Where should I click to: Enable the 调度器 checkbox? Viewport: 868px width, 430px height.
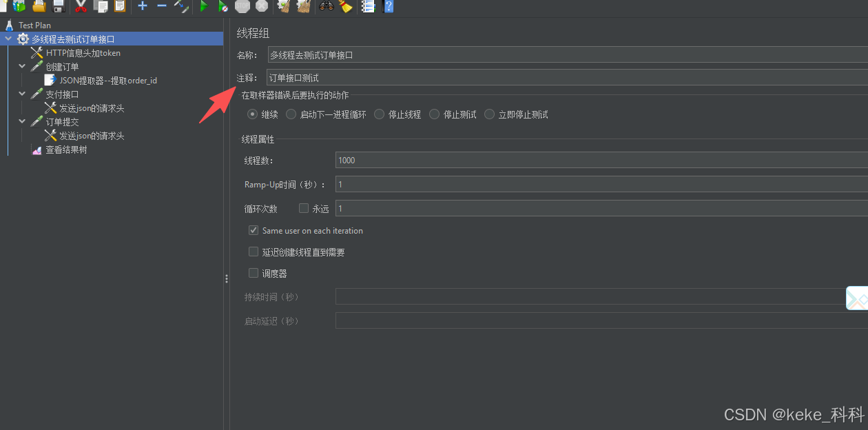click(x=254, y=273)
